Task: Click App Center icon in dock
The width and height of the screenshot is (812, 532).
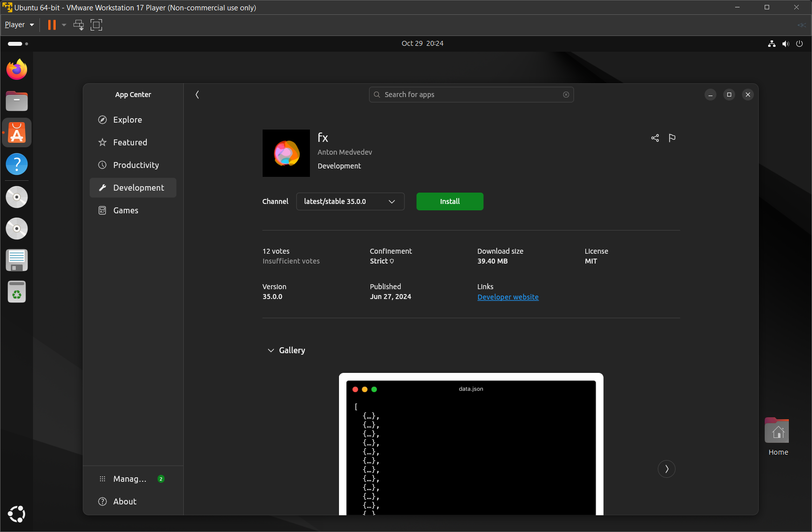Action: (x=17, y=133)
